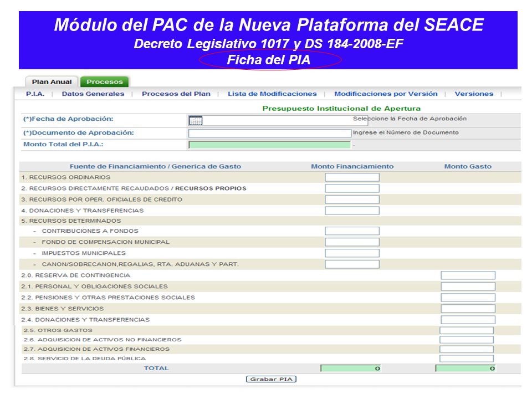Focus the Fecha de Aprobación date field
Viewport: 532px width, 399px height.
(278, 120)
